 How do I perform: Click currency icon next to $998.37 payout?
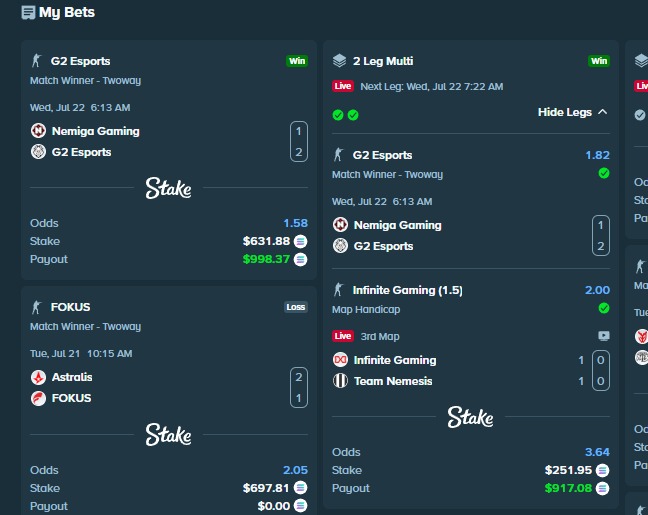[x=300, y=259]
